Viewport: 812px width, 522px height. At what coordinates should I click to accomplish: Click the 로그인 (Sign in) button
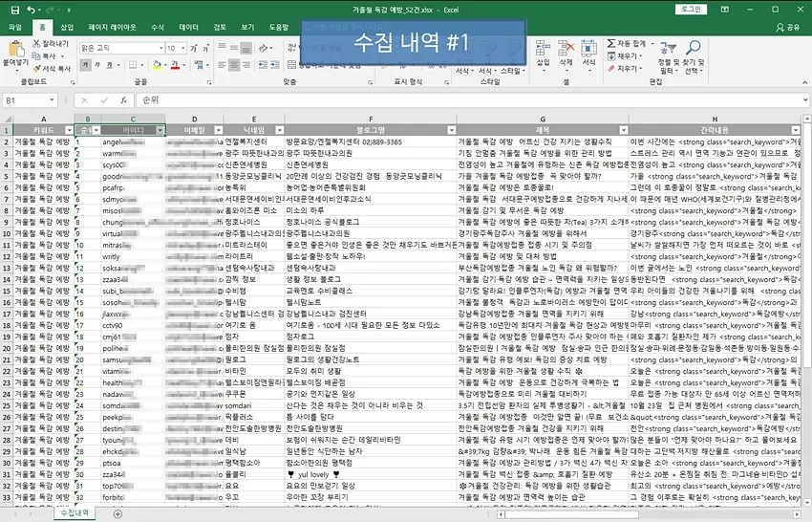tap(691, 10)
